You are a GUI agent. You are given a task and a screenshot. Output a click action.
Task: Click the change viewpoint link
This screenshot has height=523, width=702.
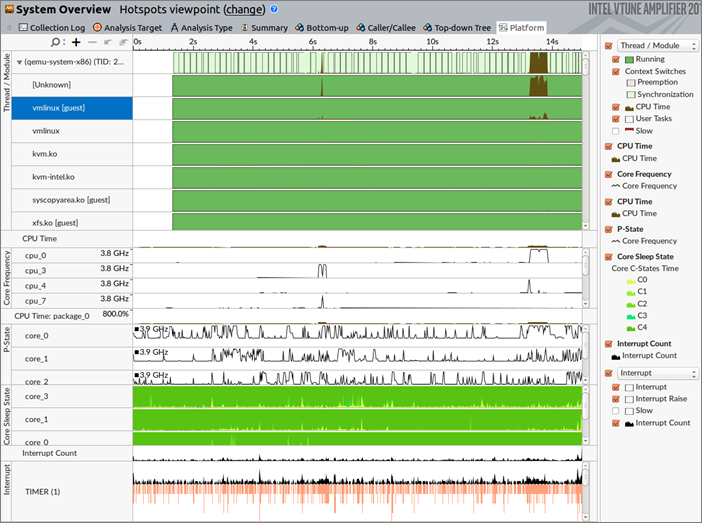pos(245,9)
